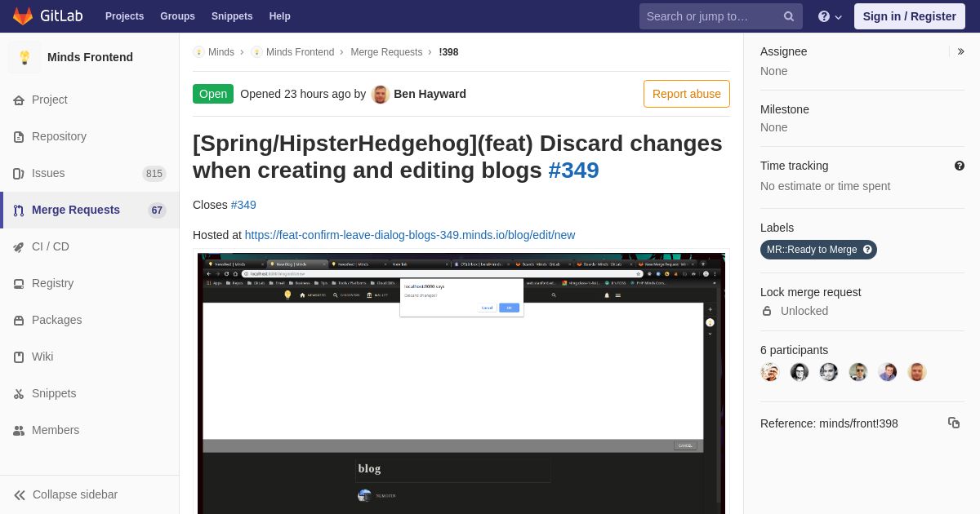Click the Members people icon
980x514 pixels.
click(x=19, y=431)
